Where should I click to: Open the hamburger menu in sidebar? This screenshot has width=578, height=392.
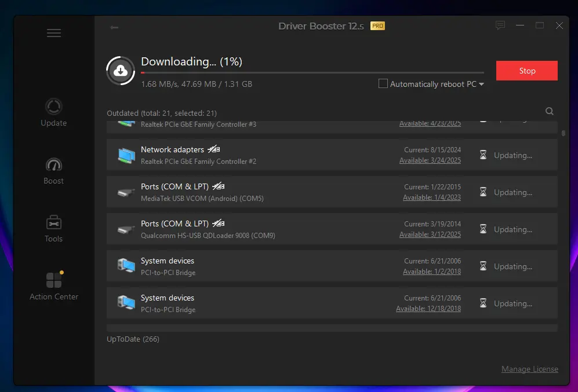pos(54,33)
